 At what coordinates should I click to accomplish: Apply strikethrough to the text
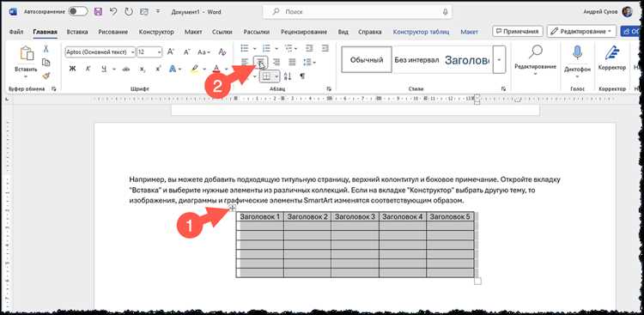(126, 69)
